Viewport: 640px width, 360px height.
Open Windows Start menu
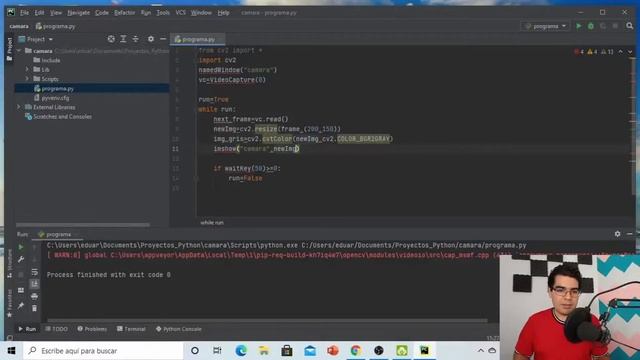11,351
